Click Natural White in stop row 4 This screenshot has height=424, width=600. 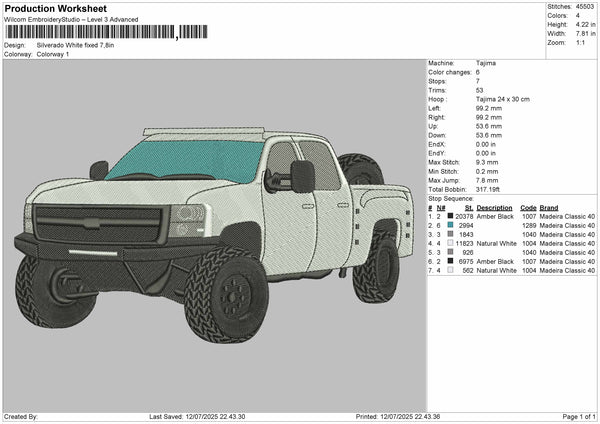point(497,243)
